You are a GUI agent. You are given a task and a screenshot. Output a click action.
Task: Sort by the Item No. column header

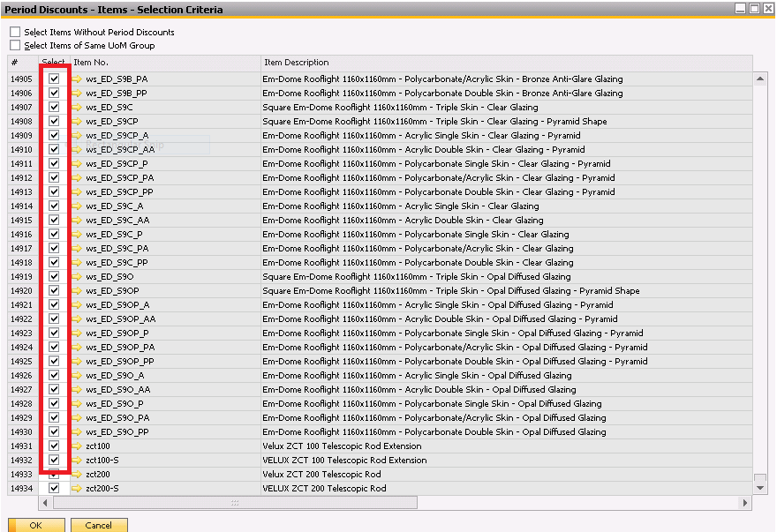click(166, 63)
